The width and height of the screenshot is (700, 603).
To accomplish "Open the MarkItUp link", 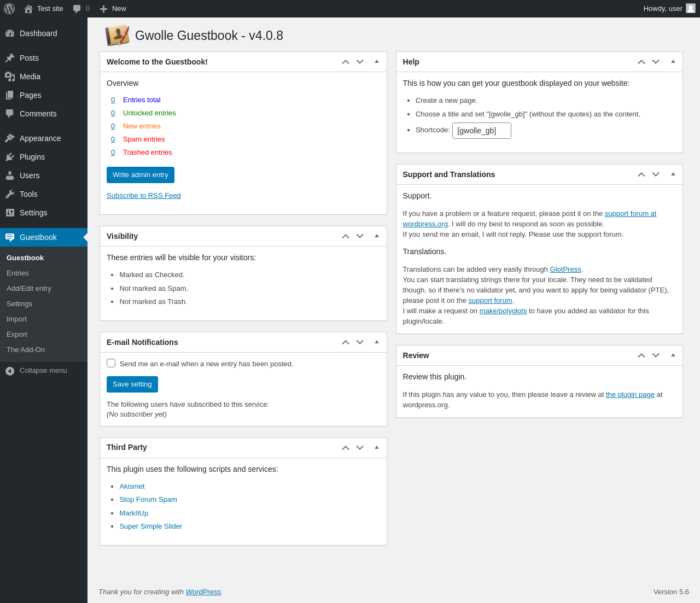I will pos(134,513).
